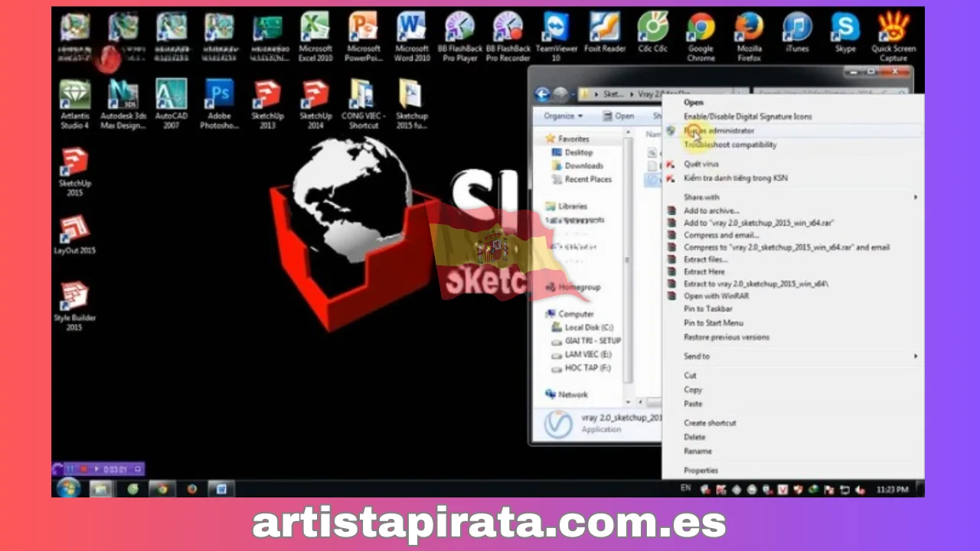
Task: Click the Word taskbar icon
Action: 221,488
